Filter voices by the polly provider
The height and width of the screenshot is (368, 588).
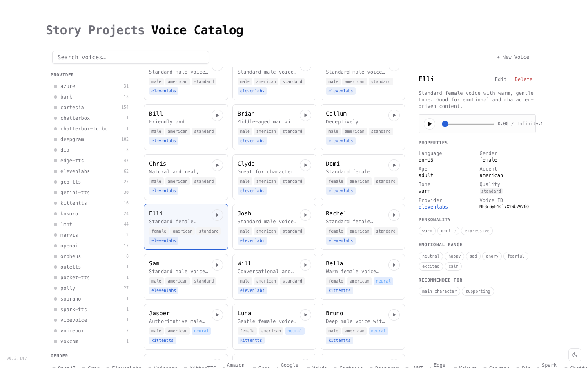(x=67, y=288)
